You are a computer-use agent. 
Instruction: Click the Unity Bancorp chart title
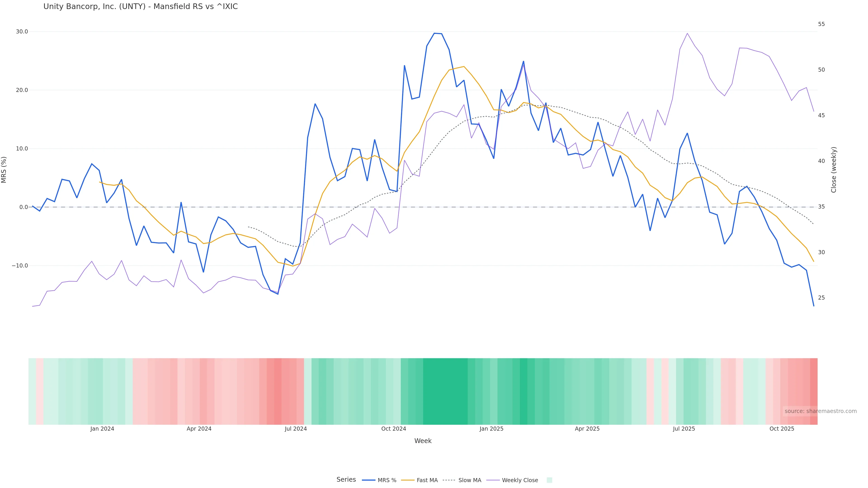(141, 7)
